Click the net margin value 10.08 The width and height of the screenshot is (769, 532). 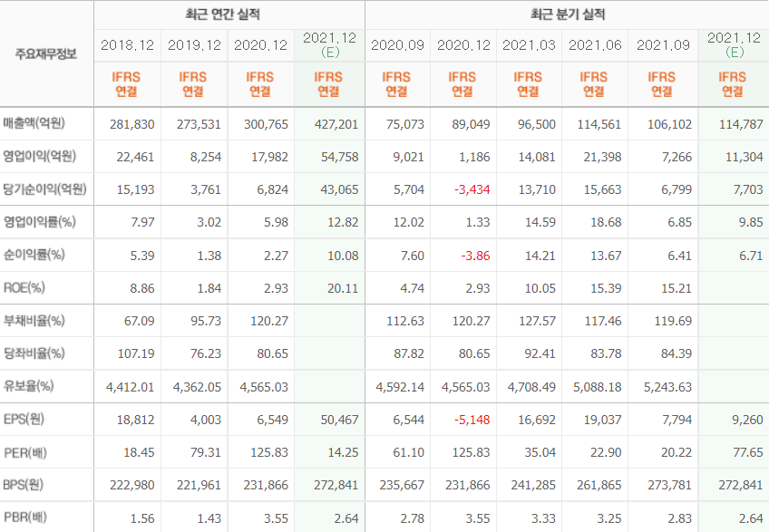click(344, 256)
